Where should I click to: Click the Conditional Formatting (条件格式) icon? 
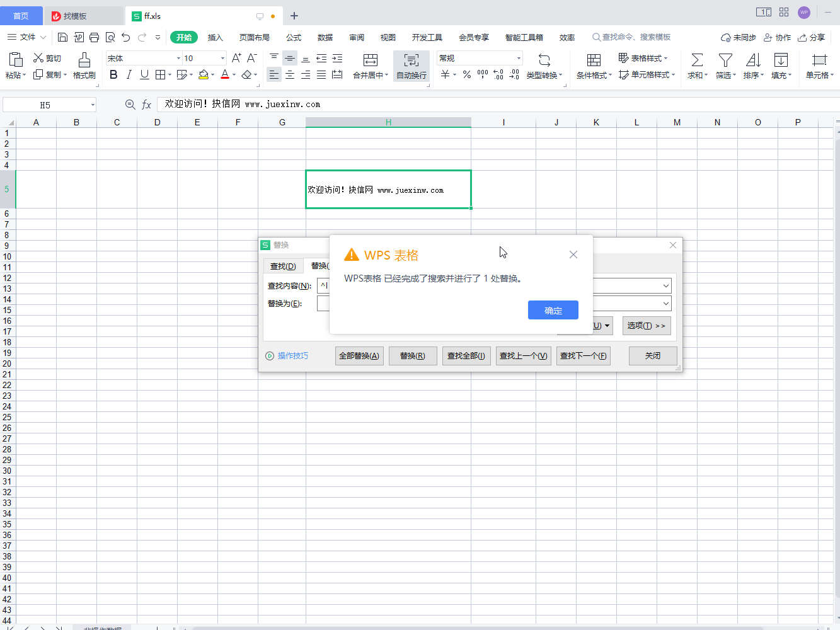(x=594, y=60)
